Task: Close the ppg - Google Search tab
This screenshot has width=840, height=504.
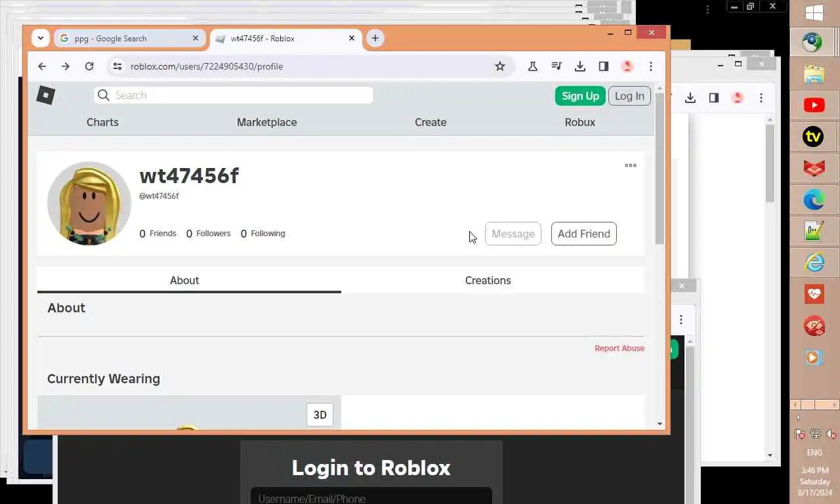Action: coord(196,39)
